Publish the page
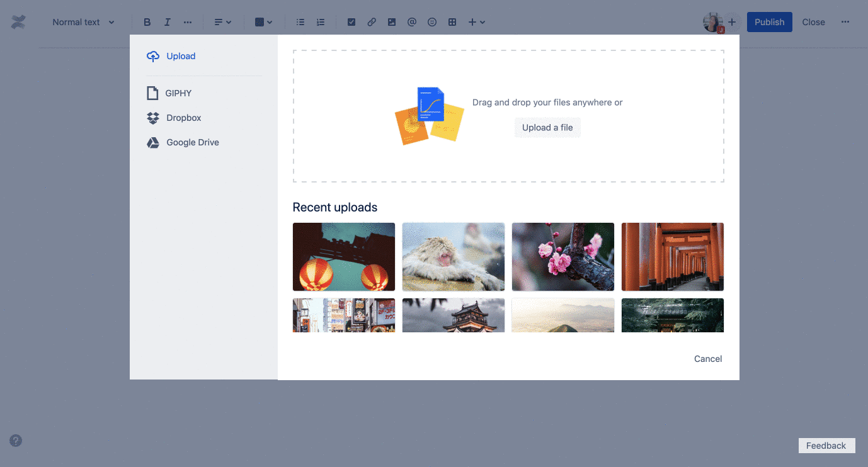This screenshot has width=868, height=467. point(770,22)
